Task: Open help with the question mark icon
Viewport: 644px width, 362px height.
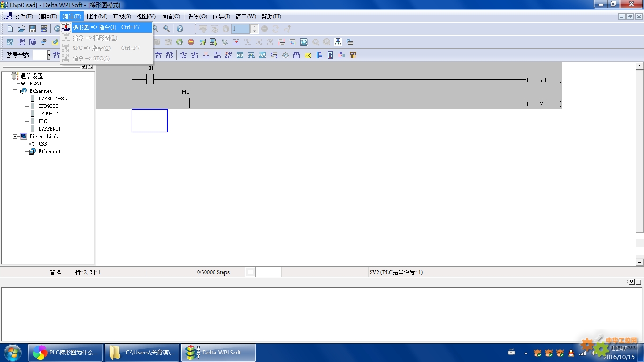Action: [180, 29]
